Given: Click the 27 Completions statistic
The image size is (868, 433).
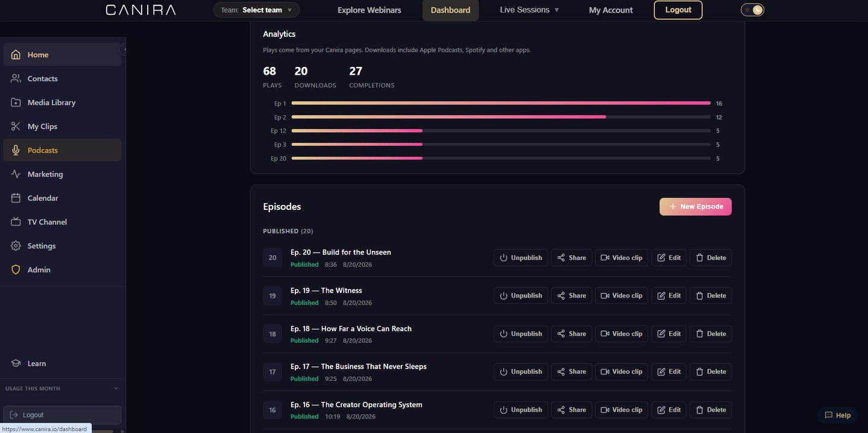Looking at the screenshot, I should tap(371, 77).
